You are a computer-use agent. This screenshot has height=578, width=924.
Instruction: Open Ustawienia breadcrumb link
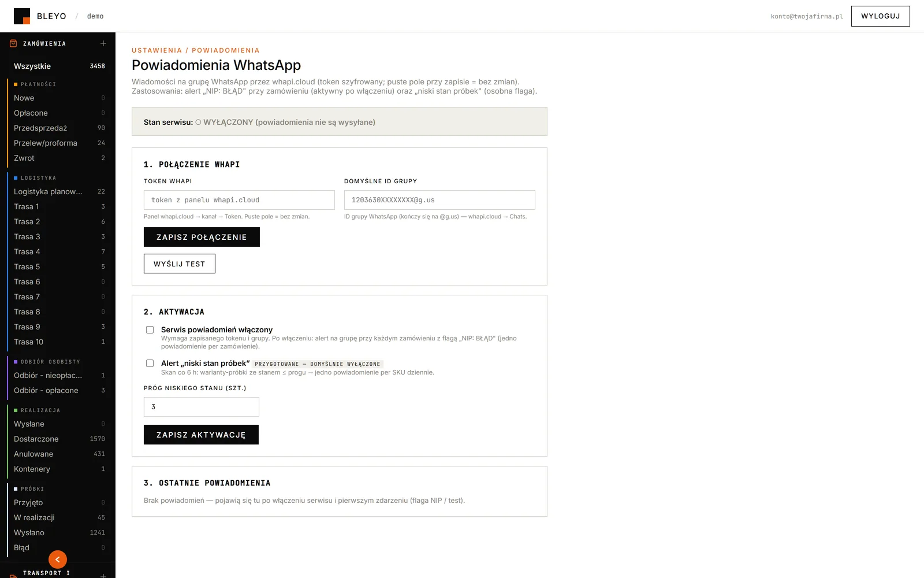157,50
